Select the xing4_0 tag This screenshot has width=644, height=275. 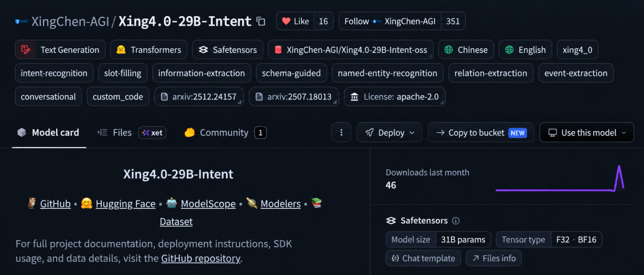577,50
